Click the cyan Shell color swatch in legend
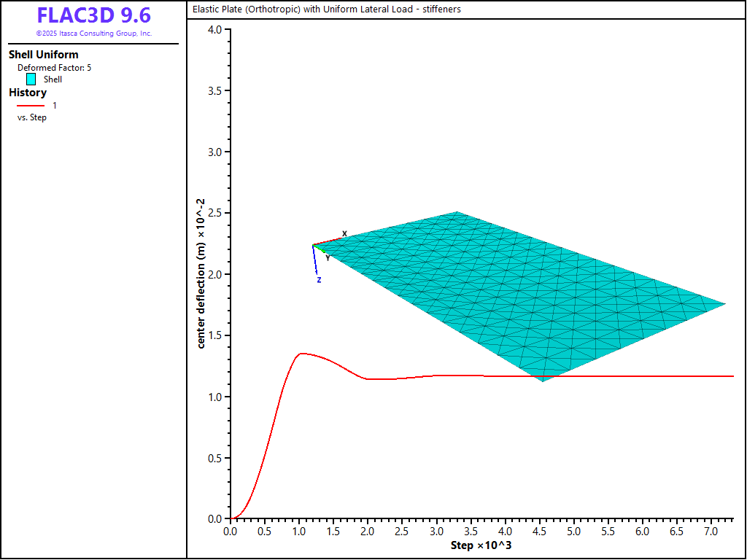 (x=31, y=79)
